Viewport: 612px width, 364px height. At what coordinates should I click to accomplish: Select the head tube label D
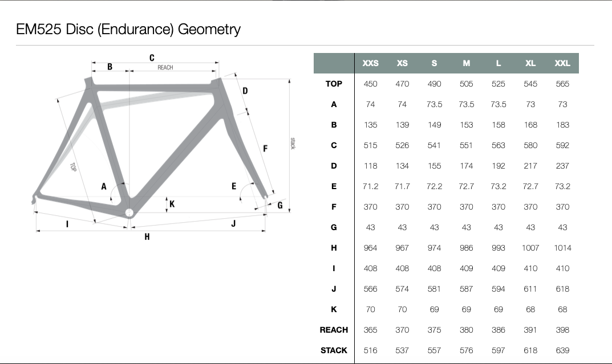coord(245,91)
